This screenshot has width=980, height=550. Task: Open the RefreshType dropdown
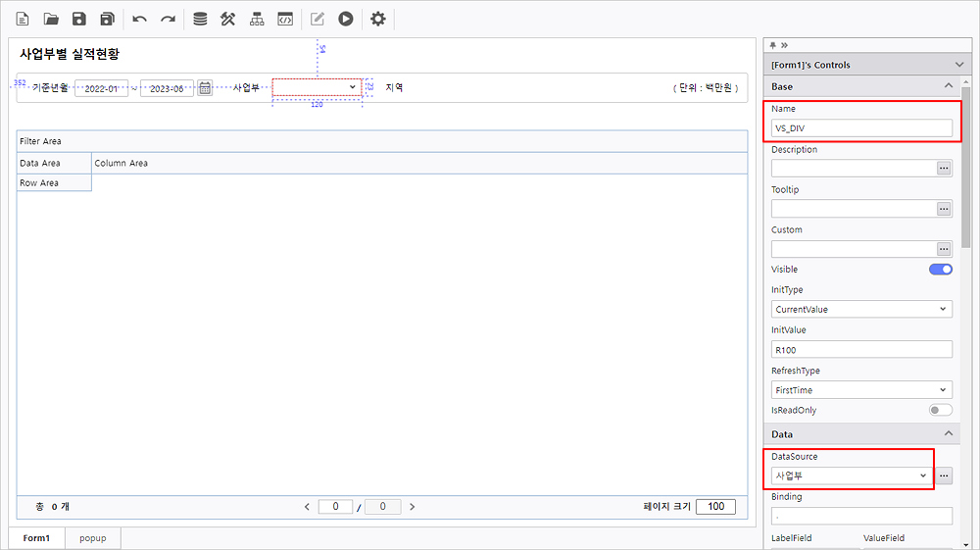point(861,390)
